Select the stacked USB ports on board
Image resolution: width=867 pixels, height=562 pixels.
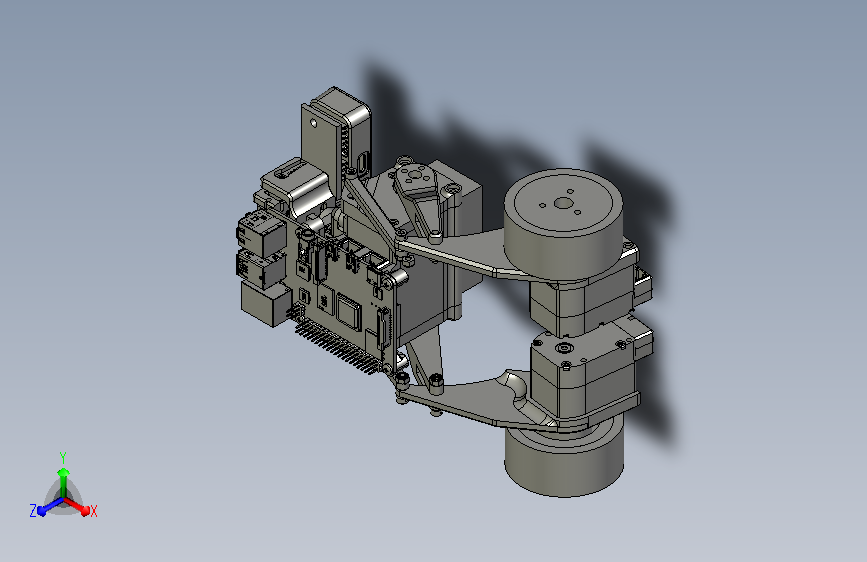pos(261,249)
